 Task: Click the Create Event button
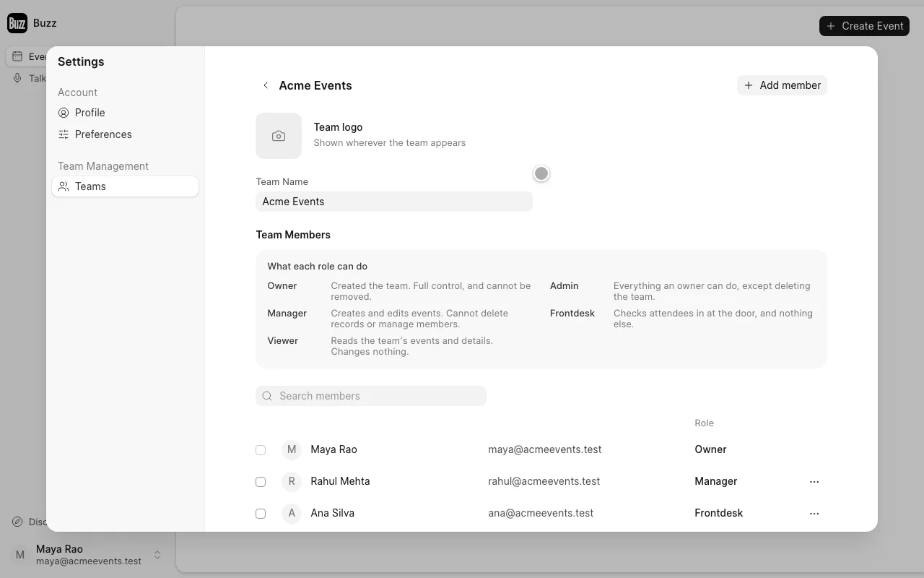click(x=864, y=26)
